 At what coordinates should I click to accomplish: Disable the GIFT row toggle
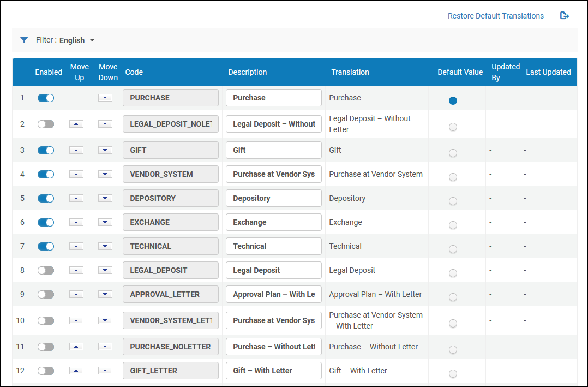[x=46, y=151]
